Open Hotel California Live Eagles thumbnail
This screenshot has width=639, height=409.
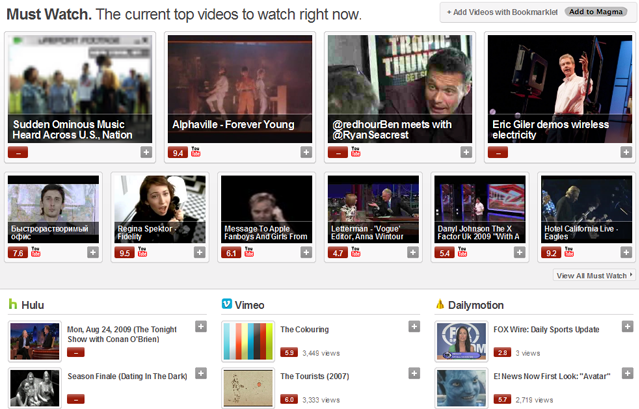click(x=586, y=209)
